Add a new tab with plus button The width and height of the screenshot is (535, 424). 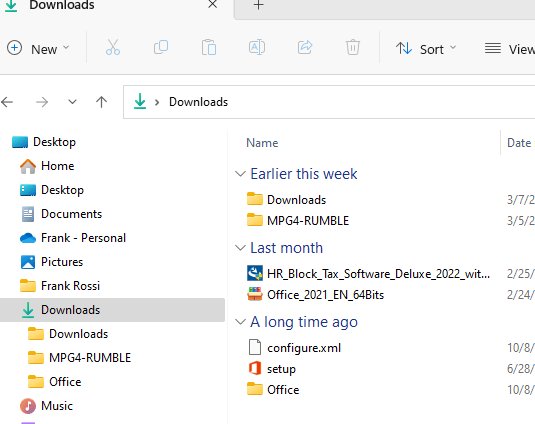pos(259,5)
